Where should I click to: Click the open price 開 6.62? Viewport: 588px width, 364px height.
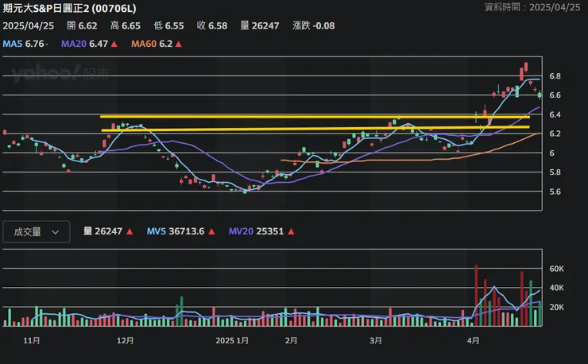(x=82, y=26)
